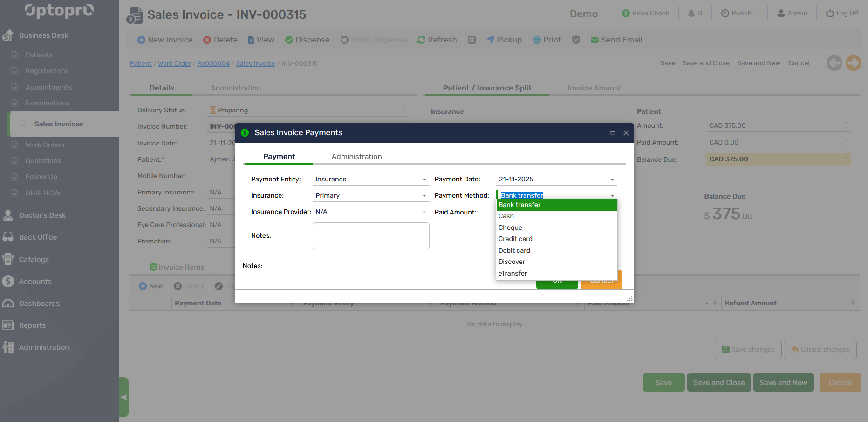Viewport: 868px width, 422px height.
Task: Click the Dispense checkmark icon
Action: (x=289, y=40)
